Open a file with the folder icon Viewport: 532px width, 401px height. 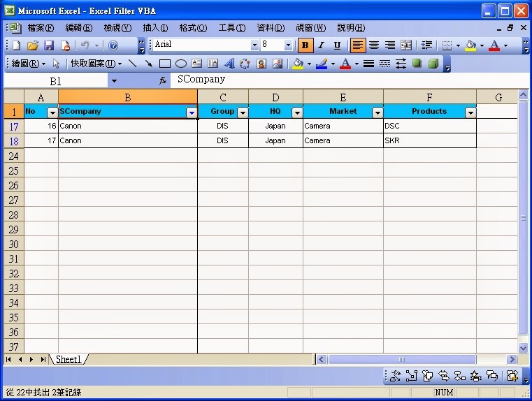pyautogui.click(x=33, y=45)
